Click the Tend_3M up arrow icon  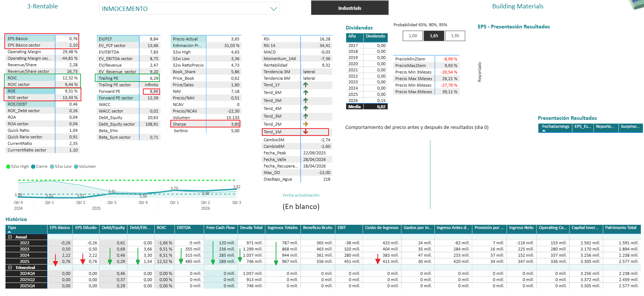pos(306,116)
